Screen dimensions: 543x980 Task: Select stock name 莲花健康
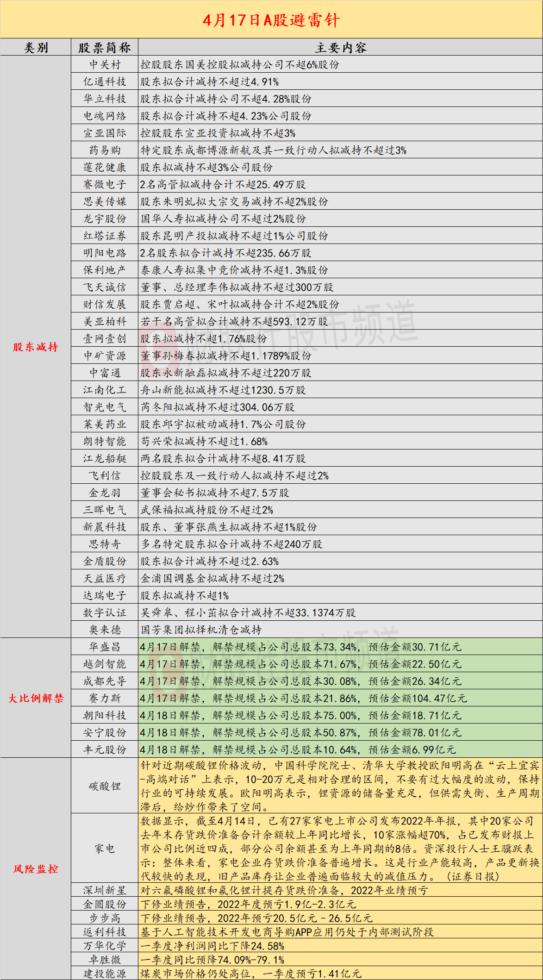(105, 168)
